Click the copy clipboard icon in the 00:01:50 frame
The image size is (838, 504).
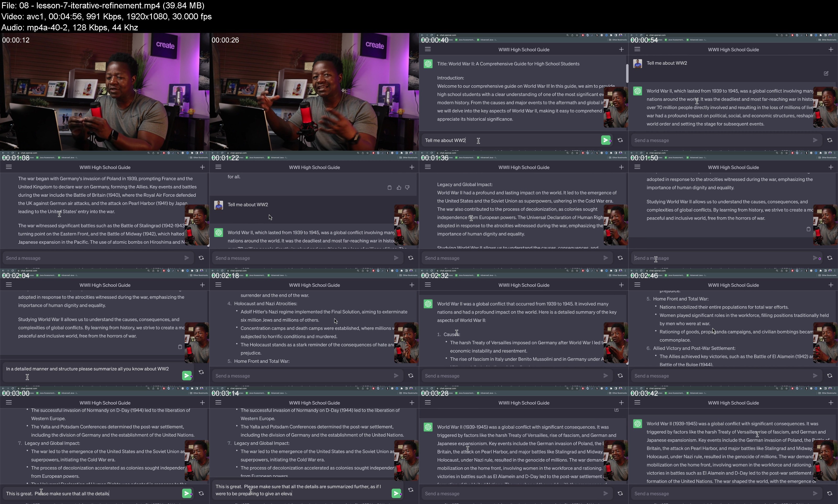click(808, 229)
